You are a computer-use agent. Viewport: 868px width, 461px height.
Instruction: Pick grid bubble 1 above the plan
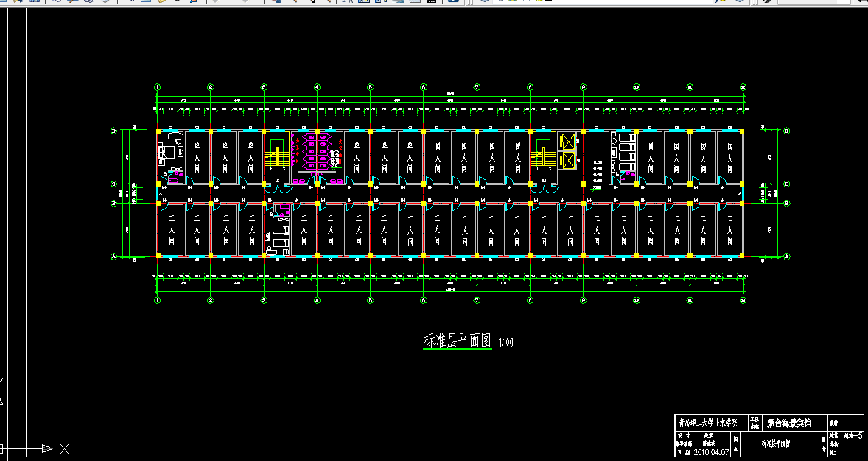pyautogui.click(x=157, y=87)
